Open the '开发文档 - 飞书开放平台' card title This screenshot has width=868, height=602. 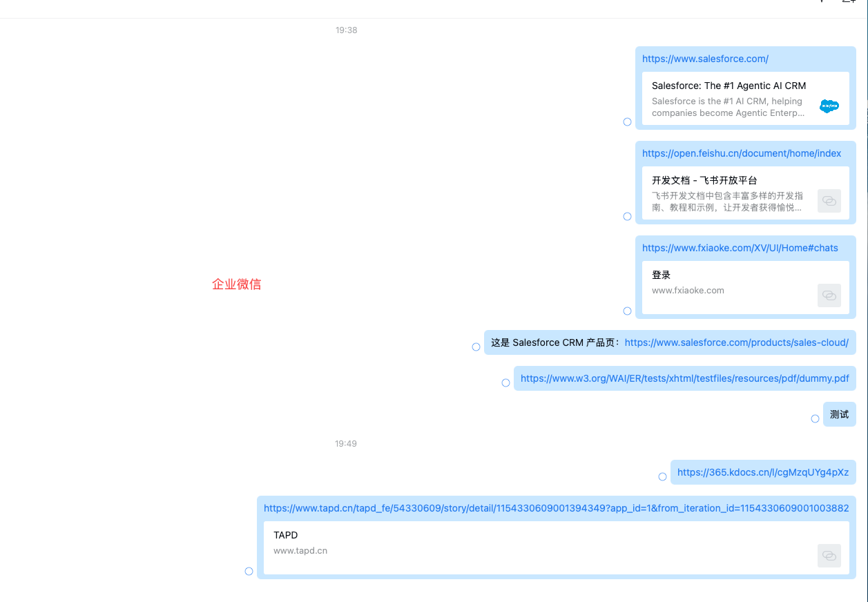[x=704, y=180]
